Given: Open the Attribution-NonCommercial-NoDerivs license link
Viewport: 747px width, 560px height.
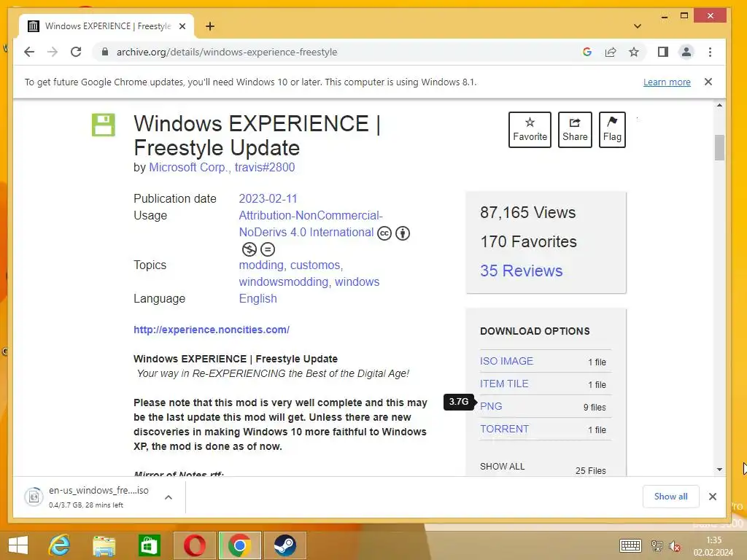Looking at the screenshot, I should point(311,224).
